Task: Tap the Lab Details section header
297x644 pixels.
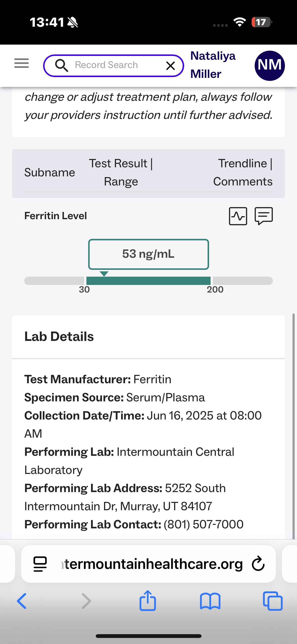Action: pyautogui.click(x=59, y=337)
